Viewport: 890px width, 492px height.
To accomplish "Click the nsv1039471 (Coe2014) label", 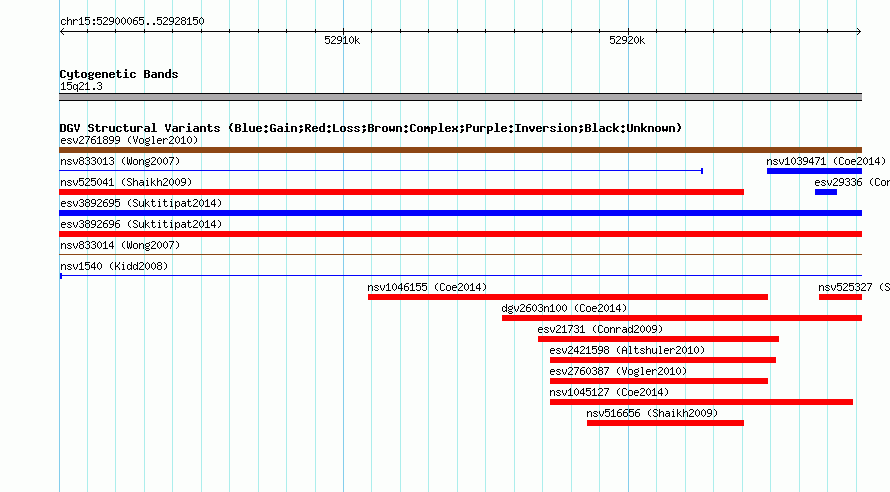I will coord(826,161).
